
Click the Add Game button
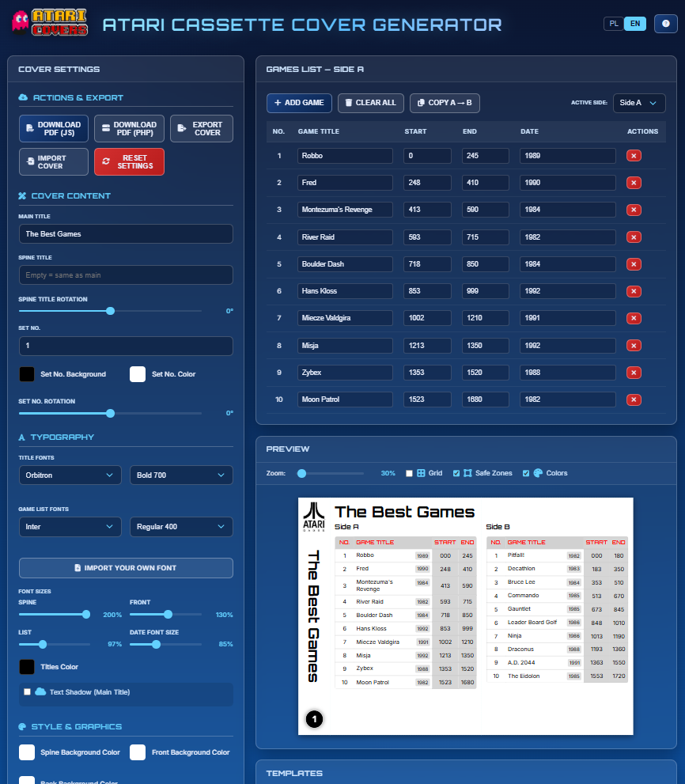tap(299, 103)
